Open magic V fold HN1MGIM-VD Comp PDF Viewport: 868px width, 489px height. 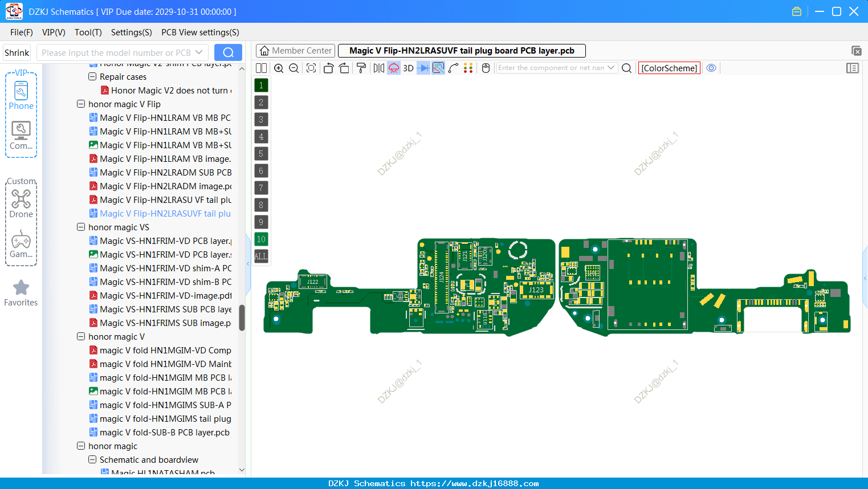(x=161, y=350)
